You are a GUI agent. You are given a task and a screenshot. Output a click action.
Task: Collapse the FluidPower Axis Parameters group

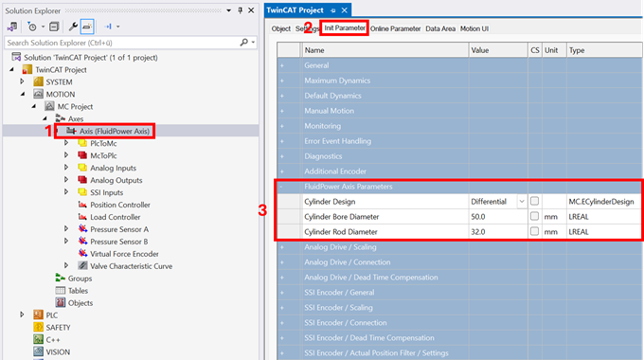(281, 187)
